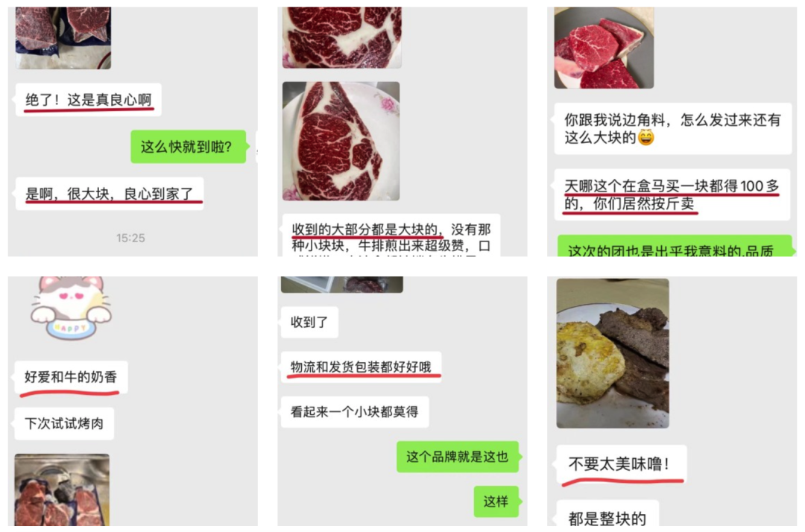This screenshot has width=805, height=532.
Task: Select the message 下次试试烤肉
Action: tap(64, 423)
